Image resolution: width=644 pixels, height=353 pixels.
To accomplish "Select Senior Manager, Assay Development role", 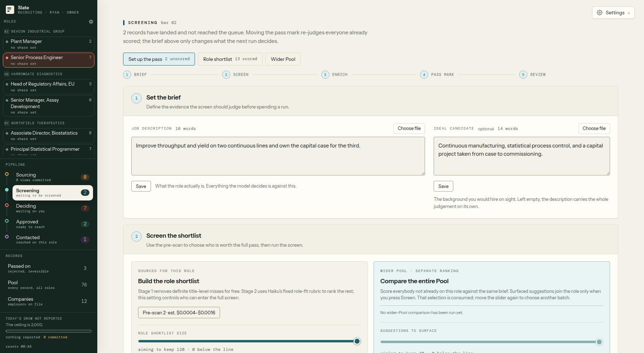I will (x=49, y=106).
